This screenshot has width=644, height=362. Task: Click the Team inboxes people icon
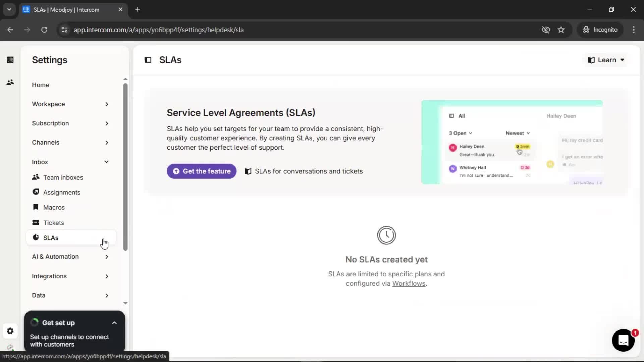[x=36, y=177]
